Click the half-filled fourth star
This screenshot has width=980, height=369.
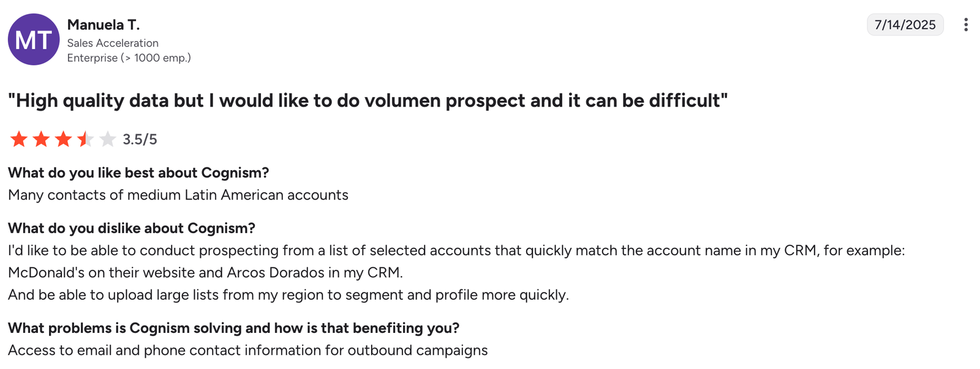click(85, 140)
